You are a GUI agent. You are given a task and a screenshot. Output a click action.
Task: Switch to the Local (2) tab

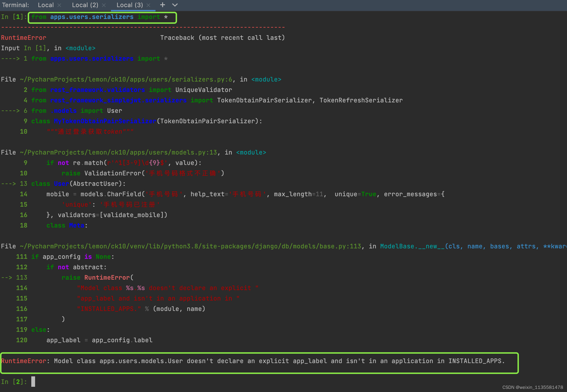tap(85, 5)
